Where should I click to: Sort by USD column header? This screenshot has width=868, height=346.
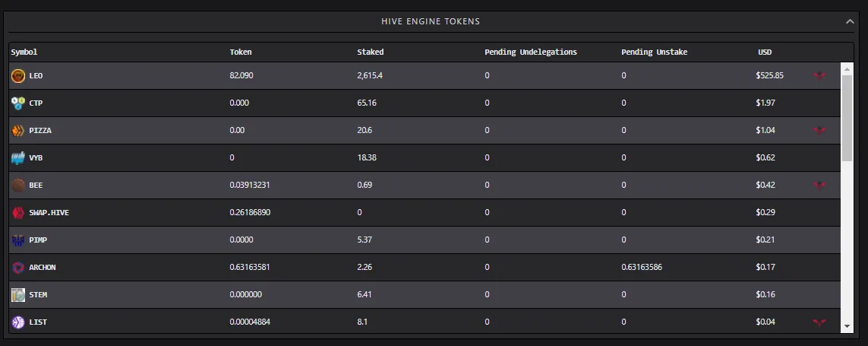pos(765,52)
